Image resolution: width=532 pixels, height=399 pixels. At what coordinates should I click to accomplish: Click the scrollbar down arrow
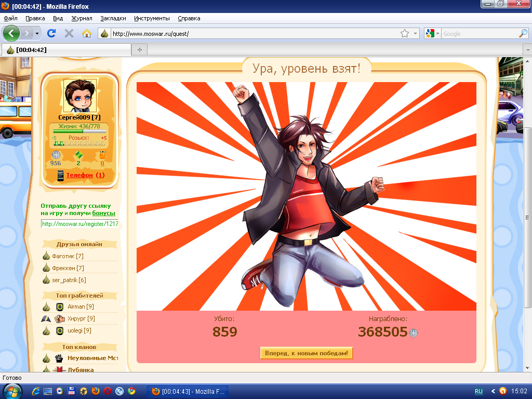click(527, 368)
